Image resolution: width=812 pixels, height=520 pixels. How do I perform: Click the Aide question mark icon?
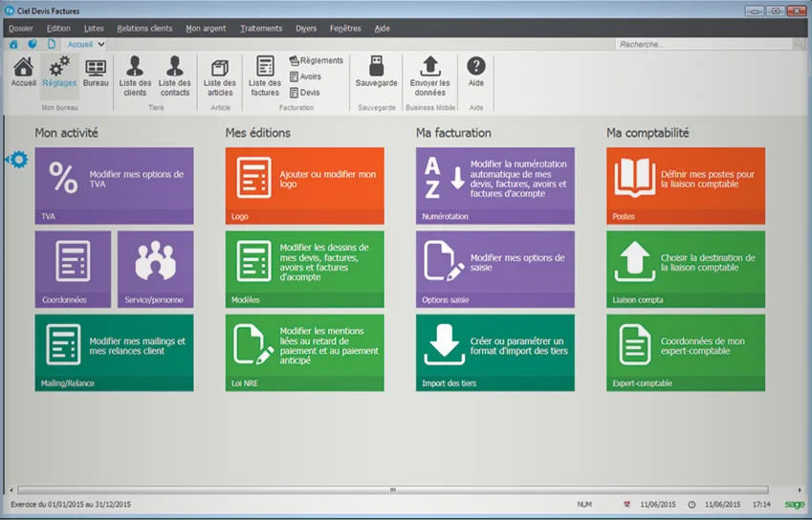(476, 66)
